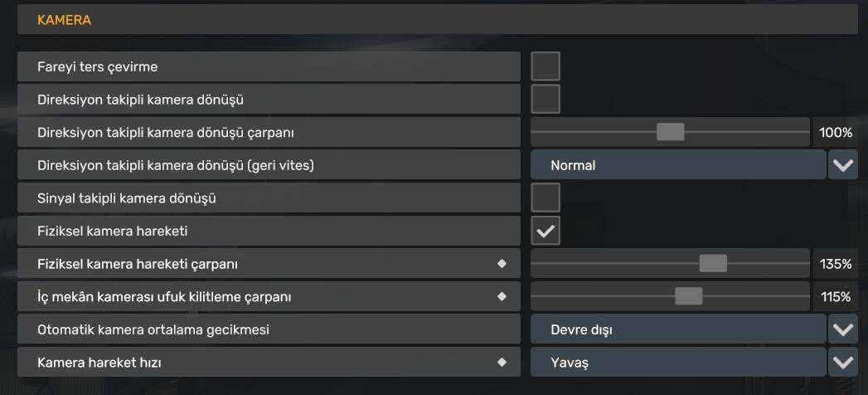Toggle Direksiyon takipli kamera dönüşü checkbox
The height and width of the screenshot is (395, 868).
546,100
